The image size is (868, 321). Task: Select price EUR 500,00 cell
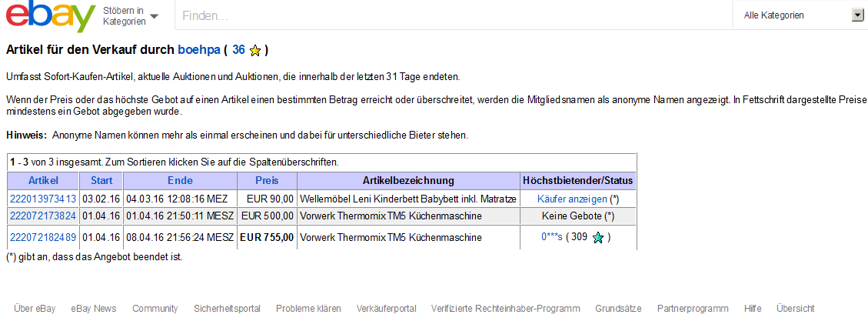point(268,216)
